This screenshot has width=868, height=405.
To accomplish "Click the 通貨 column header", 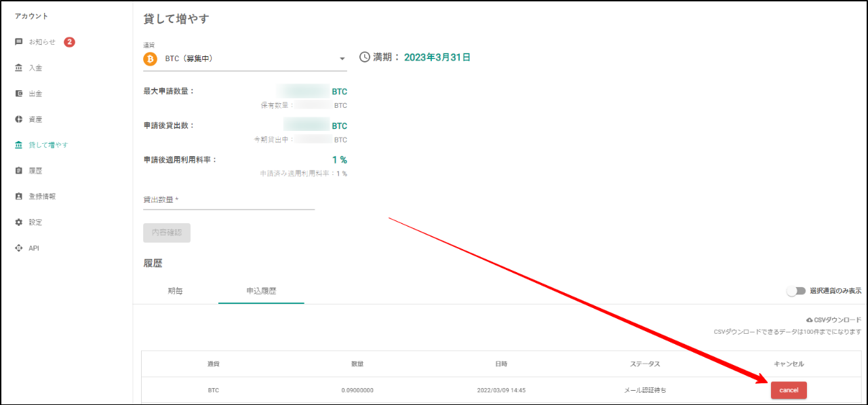I will pos(214,364).
